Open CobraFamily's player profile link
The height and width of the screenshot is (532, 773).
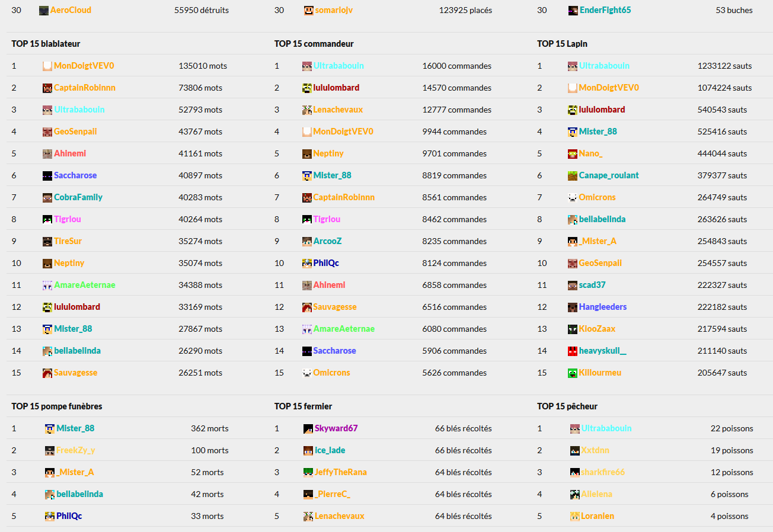pyautogui.click(x=78, y=197)
